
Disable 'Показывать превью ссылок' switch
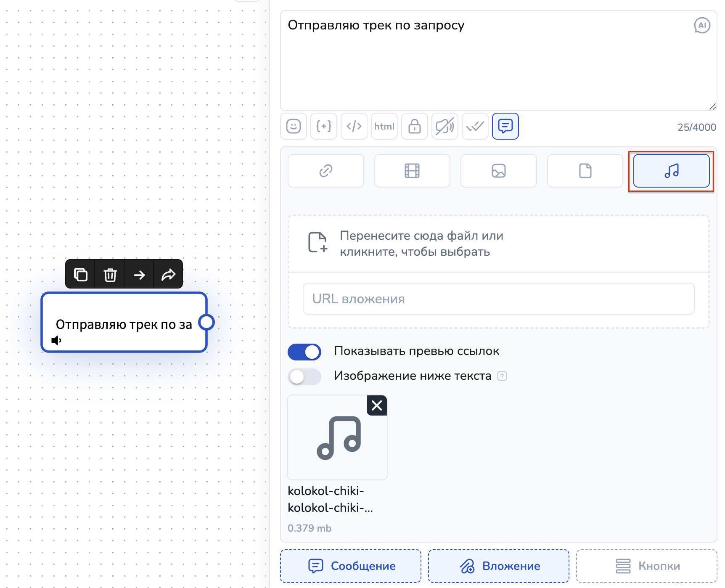point(304,352)
